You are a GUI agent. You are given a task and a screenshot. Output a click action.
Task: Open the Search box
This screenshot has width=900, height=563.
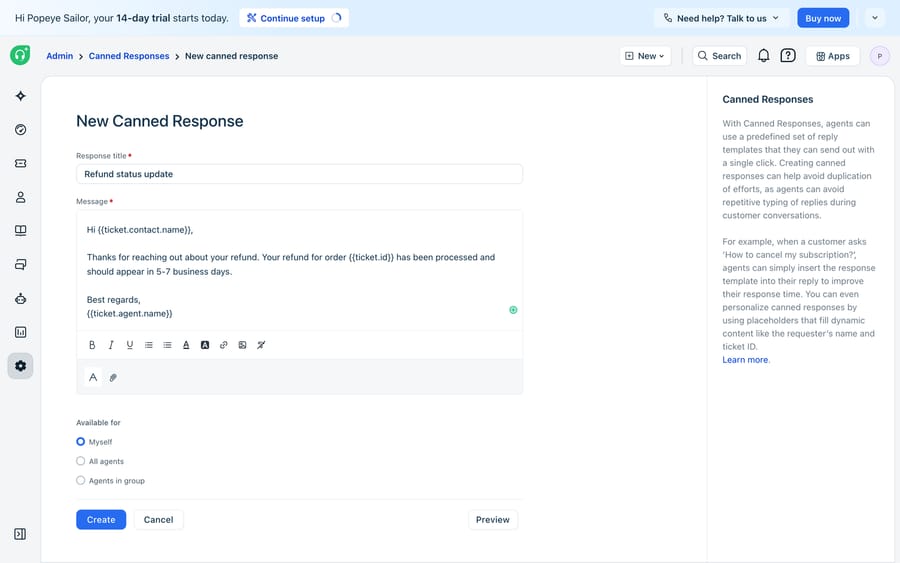[719, 56]
